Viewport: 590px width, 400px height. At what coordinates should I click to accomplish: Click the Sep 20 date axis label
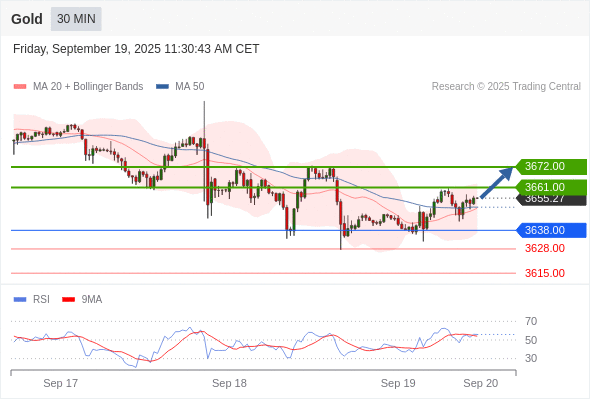[481, 383]
